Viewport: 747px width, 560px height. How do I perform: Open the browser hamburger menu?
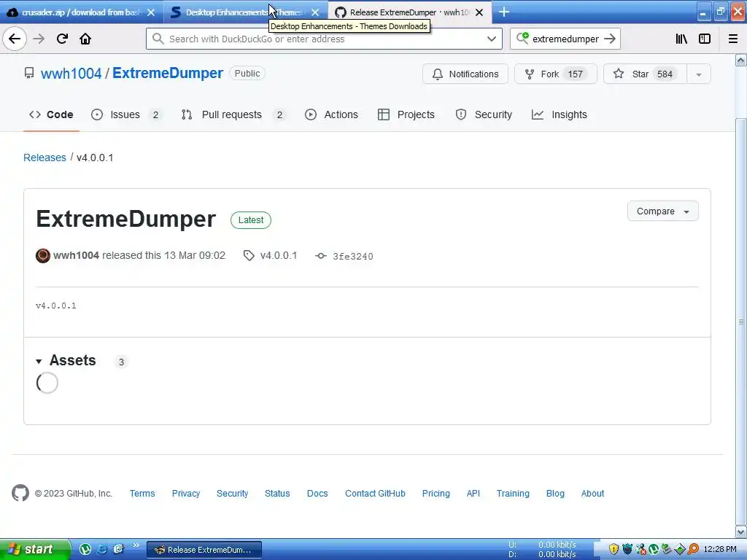(733, 39)
